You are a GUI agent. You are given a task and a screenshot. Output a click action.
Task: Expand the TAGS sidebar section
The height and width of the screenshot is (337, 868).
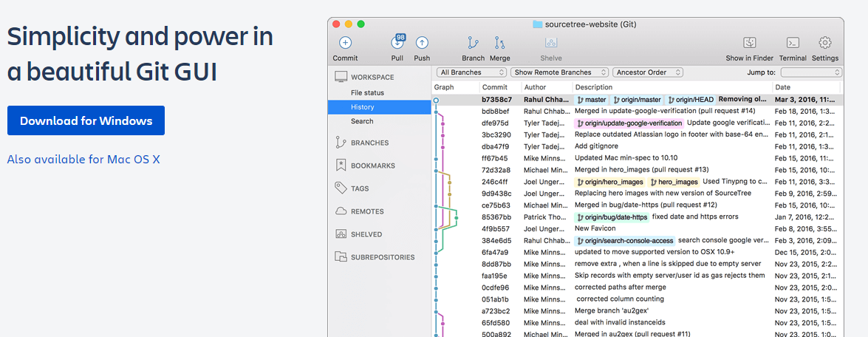point(359,188)
